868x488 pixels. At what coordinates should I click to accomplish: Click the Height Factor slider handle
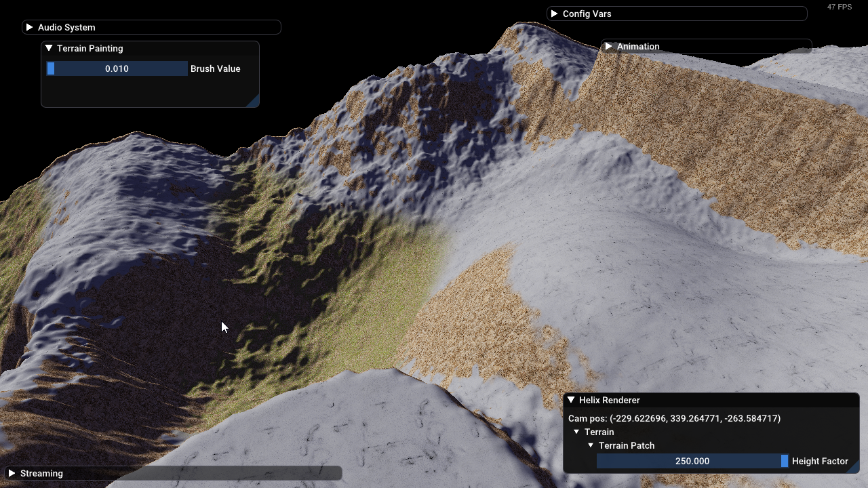click(x=785, y=461)
